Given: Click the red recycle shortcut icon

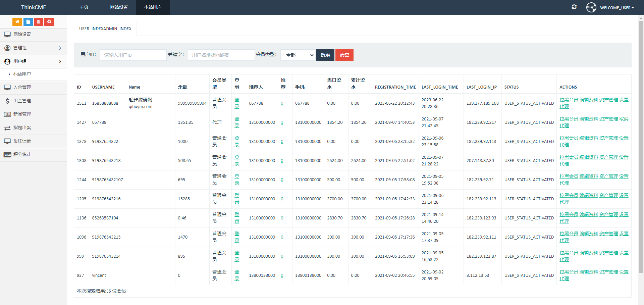Looking at the screenshot, I should tap(49, 22).
